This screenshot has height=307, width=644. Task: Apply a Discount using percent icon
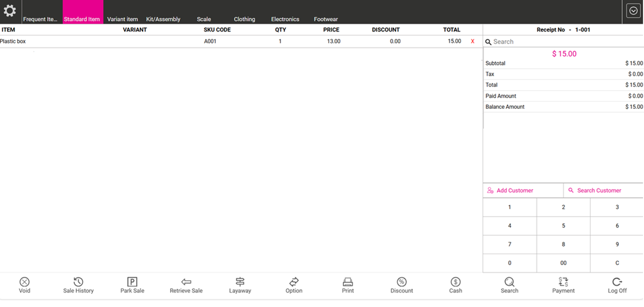click(x=401, y=282)
